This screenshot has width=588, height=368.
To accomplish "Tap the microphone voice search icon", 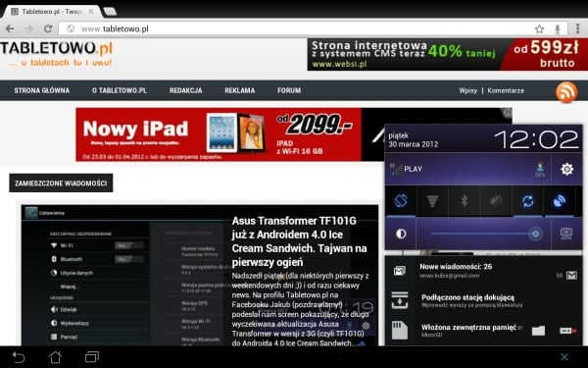I will (x=558, y=28).
